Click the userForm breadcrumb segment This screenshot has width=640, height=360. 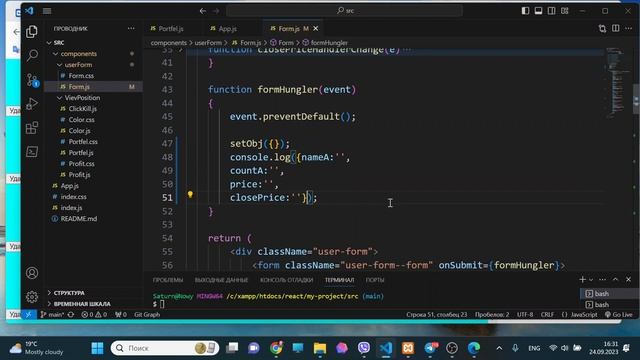(208, 42)
